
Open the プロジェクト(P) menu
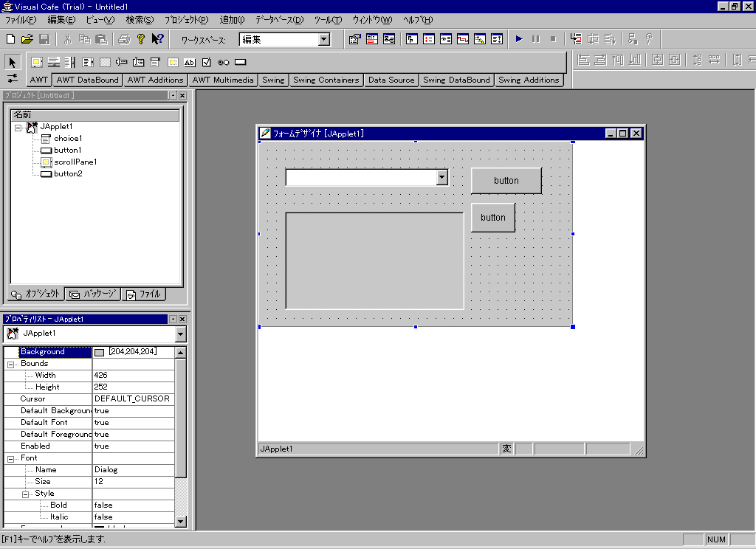pyautogui.click(x=186, y=20)
